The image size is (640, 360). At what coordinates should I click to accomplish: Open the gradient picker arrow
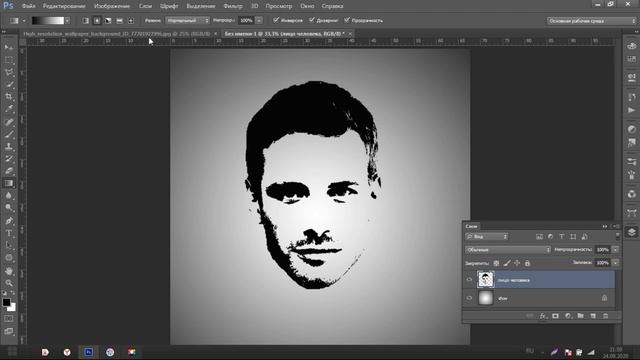67,20
